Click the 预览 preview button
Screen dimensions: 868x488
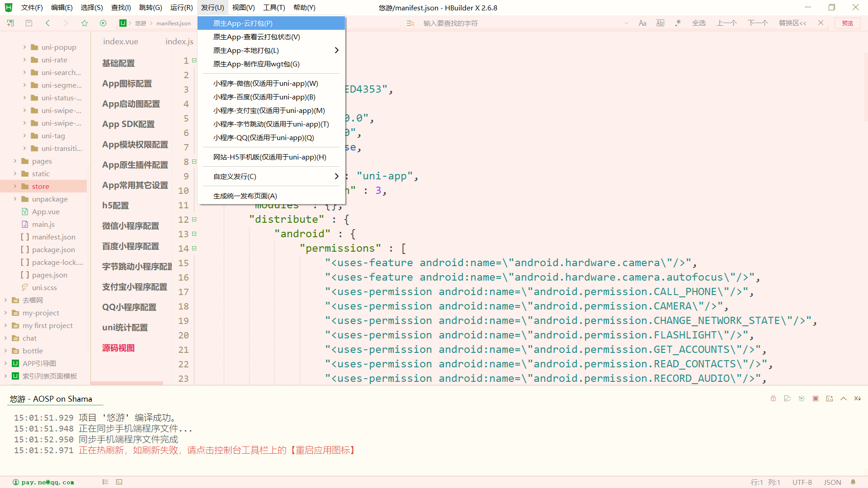tap(848, 23)
